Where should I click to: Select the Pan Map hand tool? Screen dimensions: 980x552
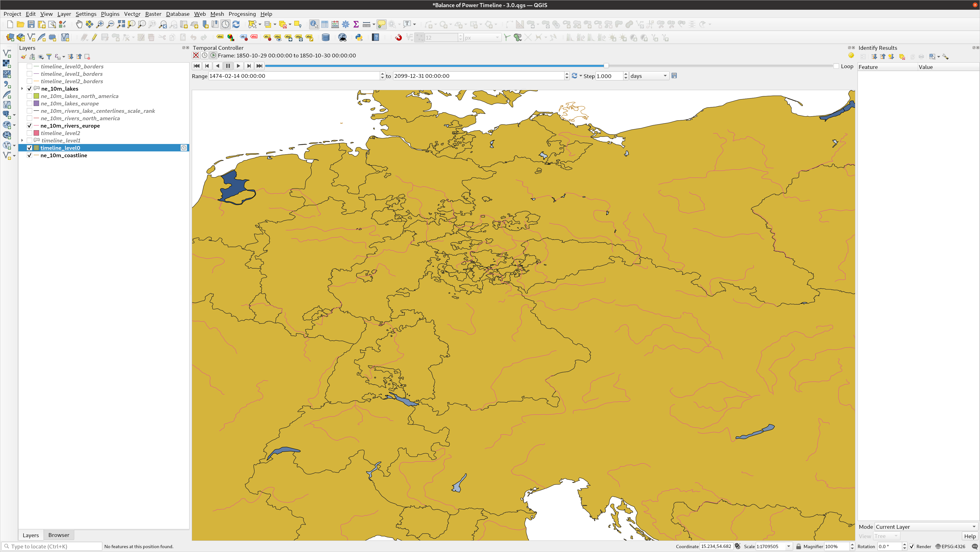tap(79, 24)
